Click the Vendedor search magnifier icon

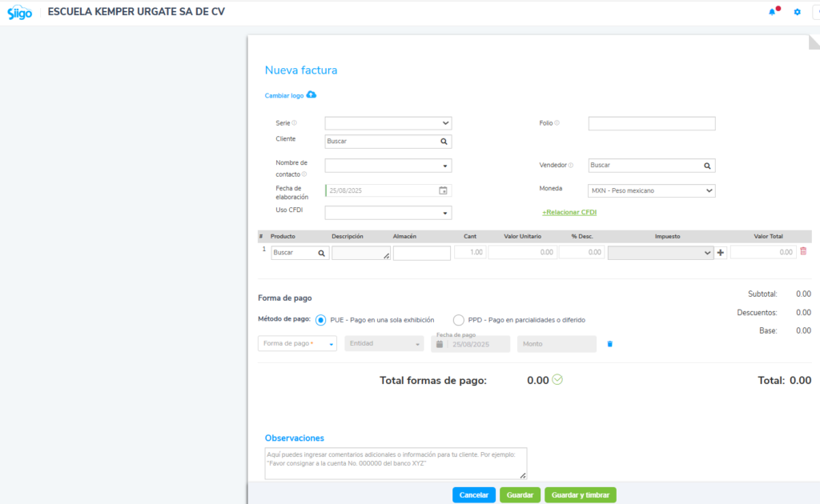[707, 166]
